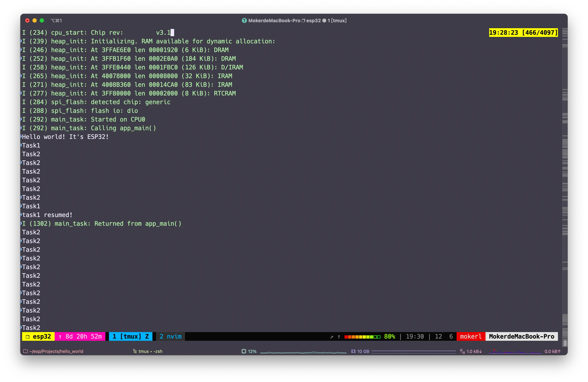Click the mark beside 'Started on CPU0' line
Screen dimensions: 588x382
pyautogui.click(x=21, y=119)
